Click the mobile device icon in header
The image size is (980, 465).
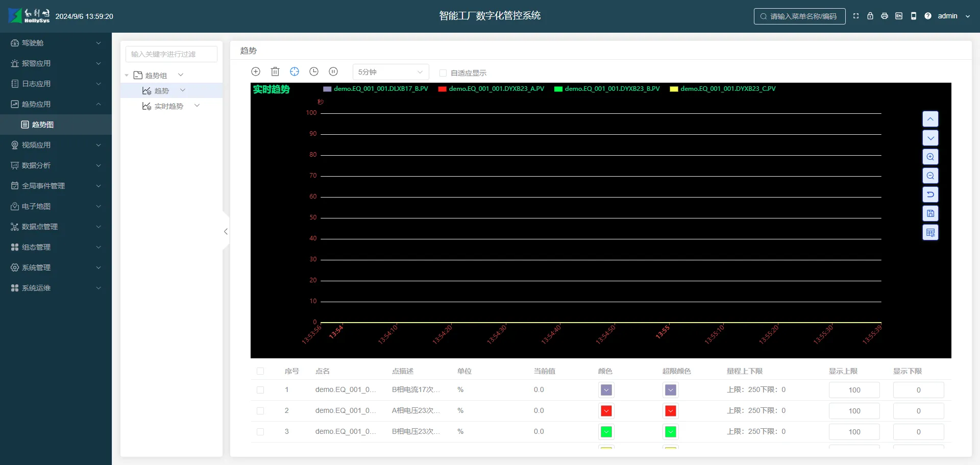pyautogui.click(x=914, y=16)
